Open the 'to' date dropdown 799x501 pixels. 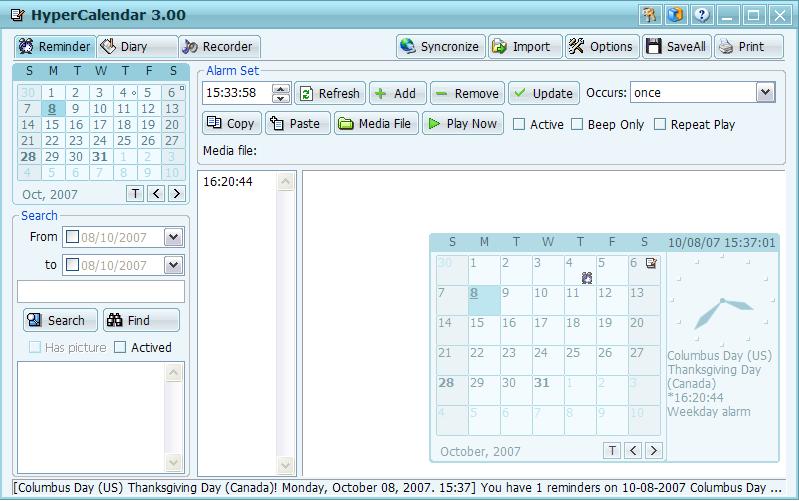click(x=173, y=265)
